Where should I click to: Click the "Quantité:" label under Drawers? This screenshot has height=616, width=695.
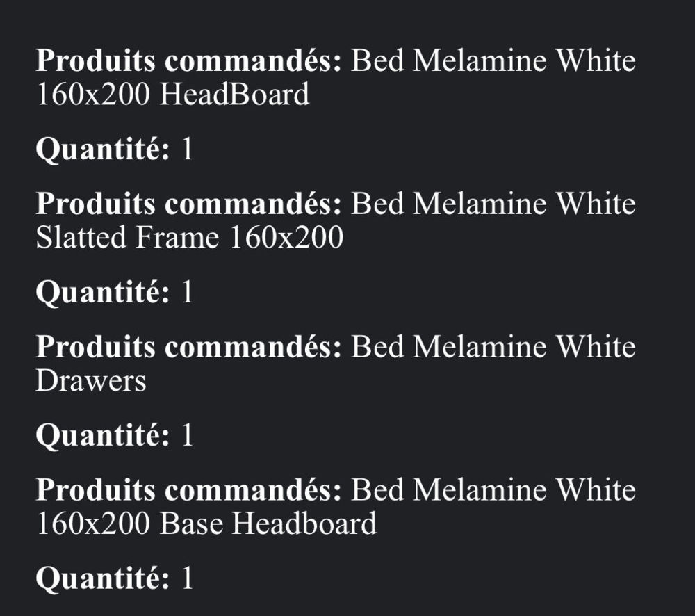coord(103,435)
